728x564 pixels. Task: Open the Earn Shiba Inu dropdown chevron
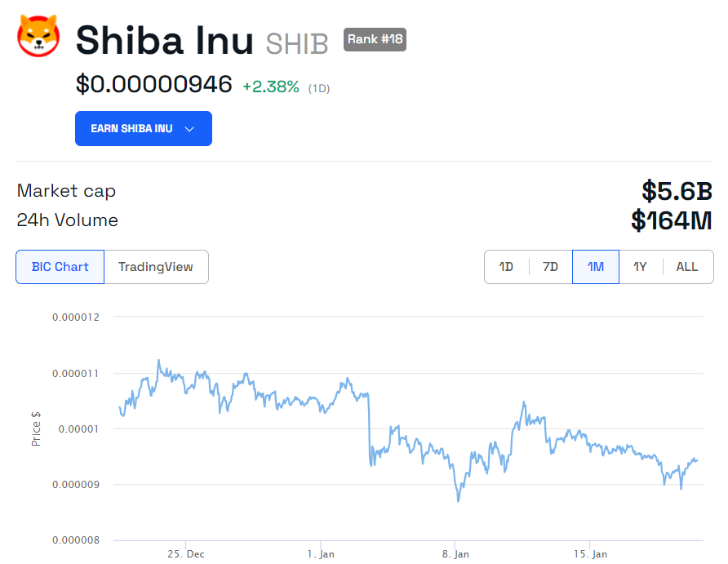189,129
